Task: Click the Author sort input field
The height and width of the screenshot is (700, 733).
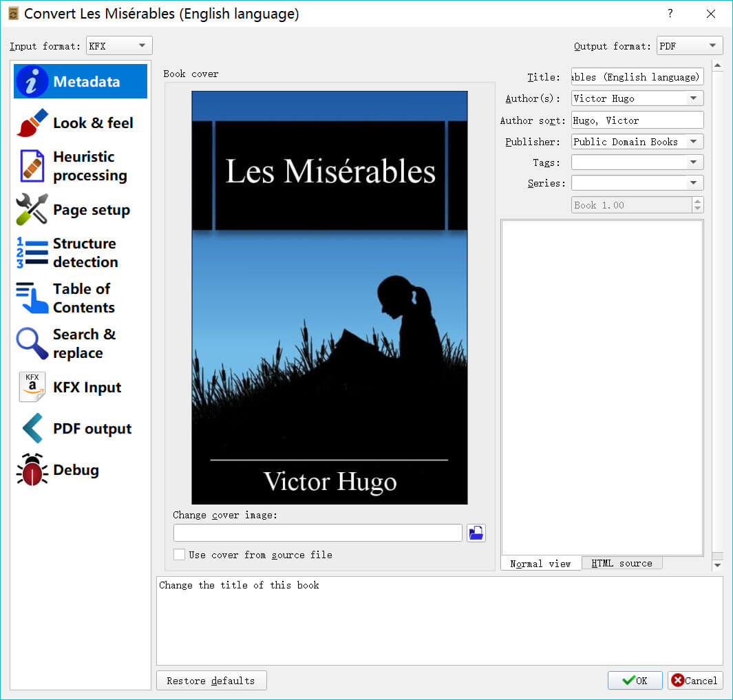Action: (637, 120)
